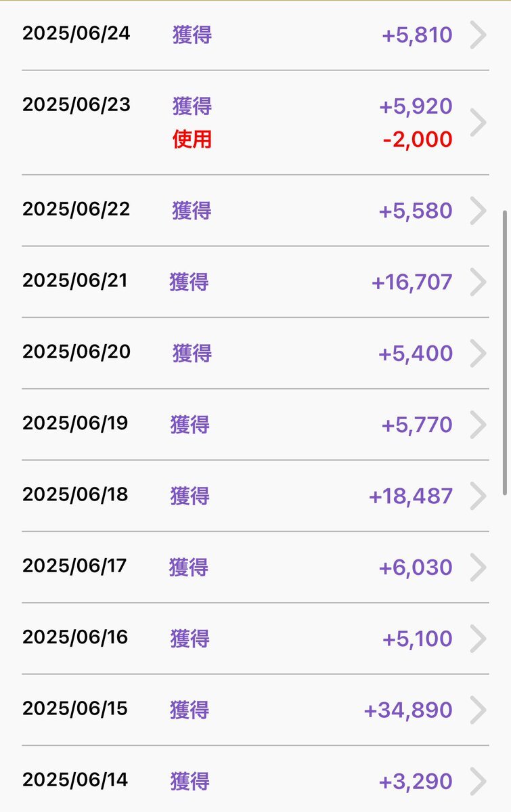
Task: Click the red 使用 label on 06/23
Action: tap(192, 140)
